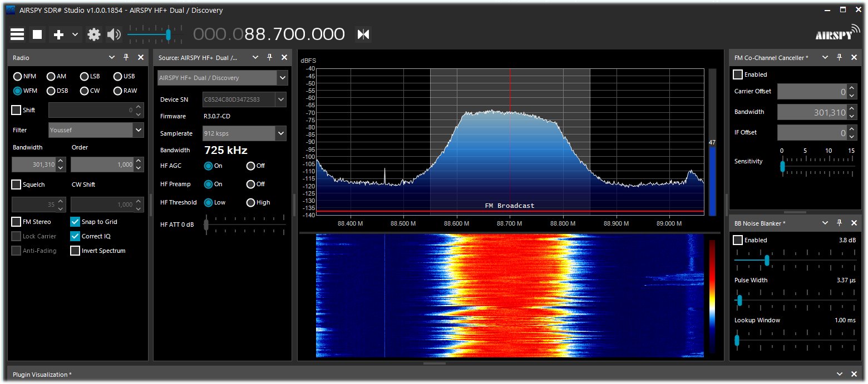Click the Radio Bandwidth 301,310 field
868x384 pixels.
click(34, 164)
